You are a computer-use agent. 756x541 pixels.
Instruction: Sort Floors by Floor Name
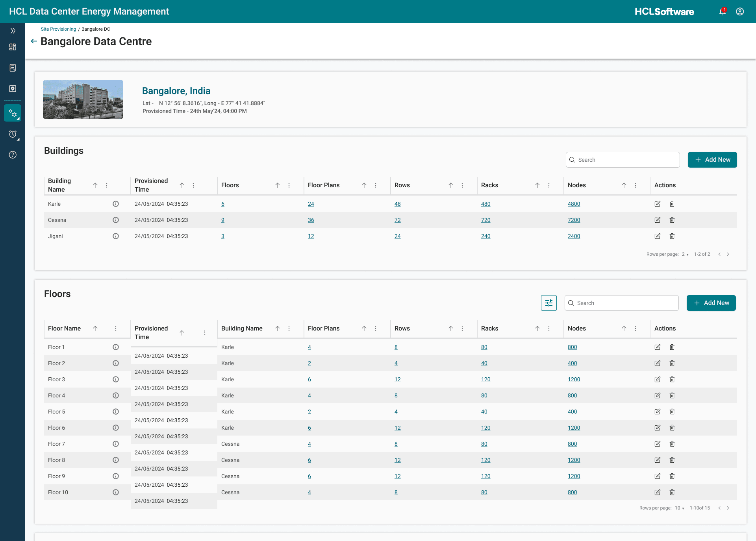point(95,329)
